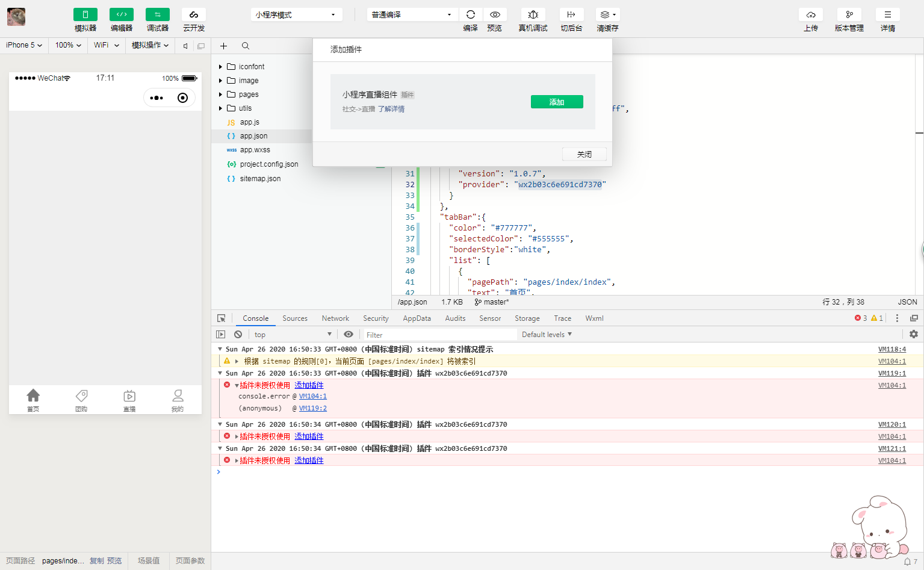924x570 pixels.
Task: Tap the 团购 tag tab icon
Action: point(81,395)
